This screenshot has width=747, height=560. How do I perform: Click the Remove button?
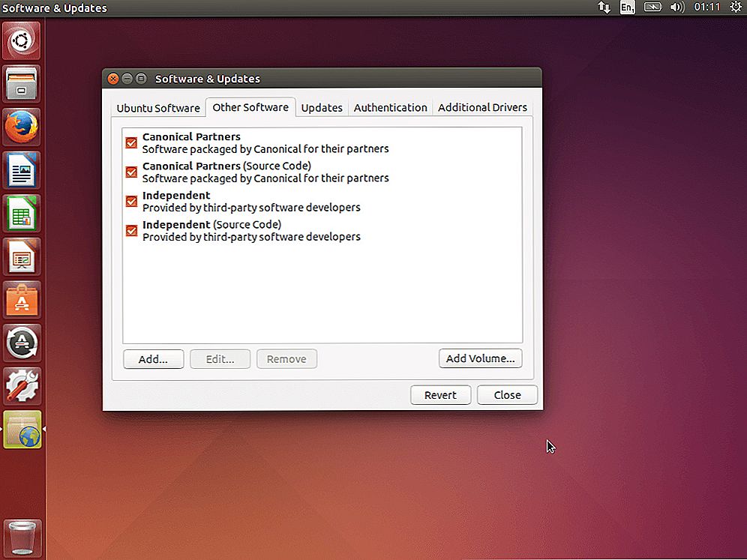[286, 359]
